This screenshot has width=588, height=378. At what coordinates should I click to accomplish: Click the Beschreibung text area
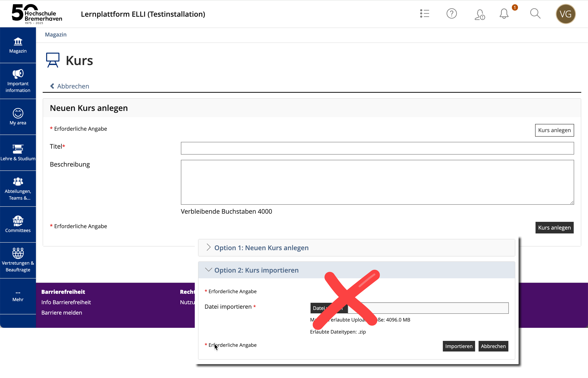(x=377, y=182)
